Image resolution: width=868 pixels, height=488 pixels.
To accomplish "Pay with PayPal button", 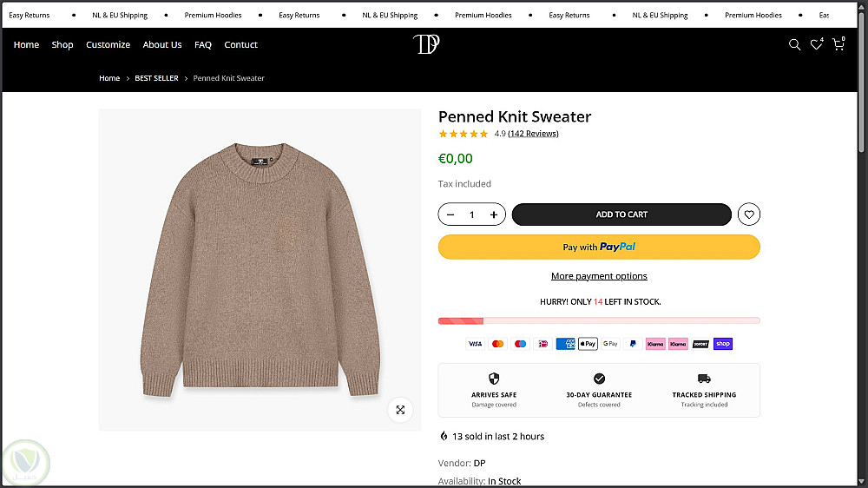I will [x=599, y=247].
